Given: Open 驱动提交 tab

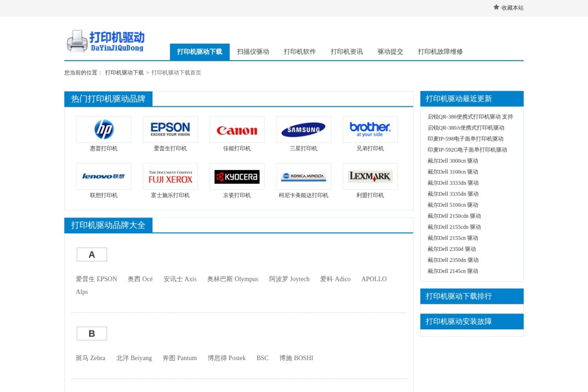Looking at the screenshot, I should [391, 52].
